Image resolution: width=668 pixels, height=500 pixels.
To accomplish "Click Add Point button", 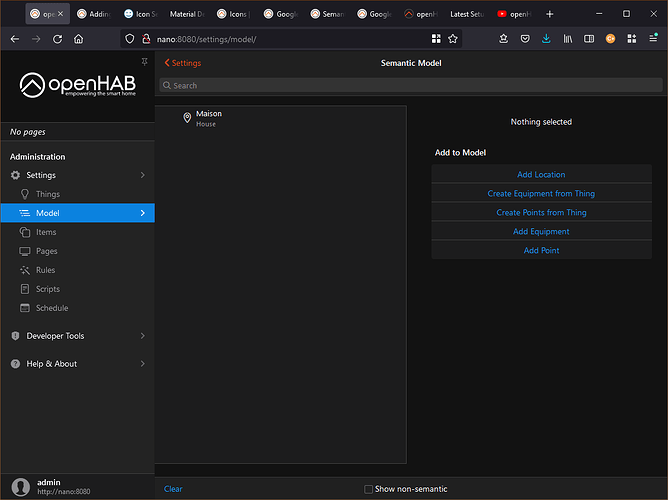I will (x=541, y=250).
